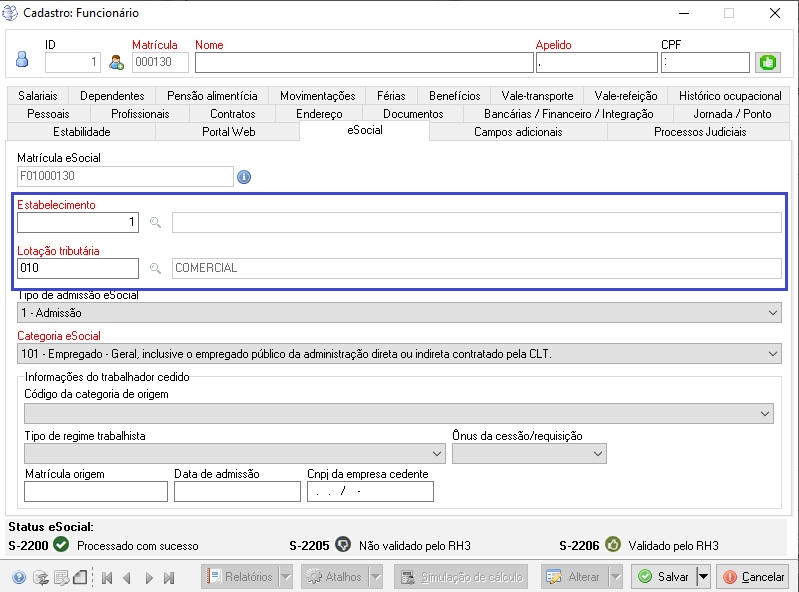Click the user icon left of Matrícula
Screen dimensions: 799x592
pyautogui.click(x=116, y=63)
